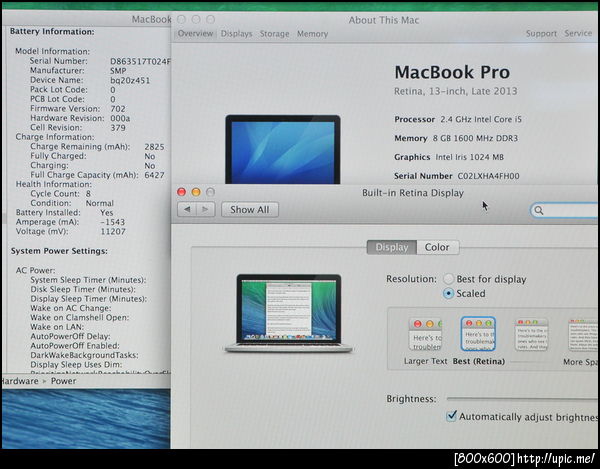Click the Mac Serial Number C02LXHA4FH00
600x469 pixels.
[489, 176]
